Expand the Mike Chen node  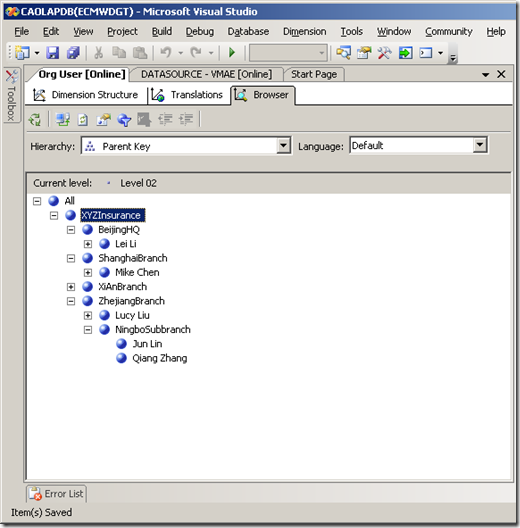pos(88,272)
